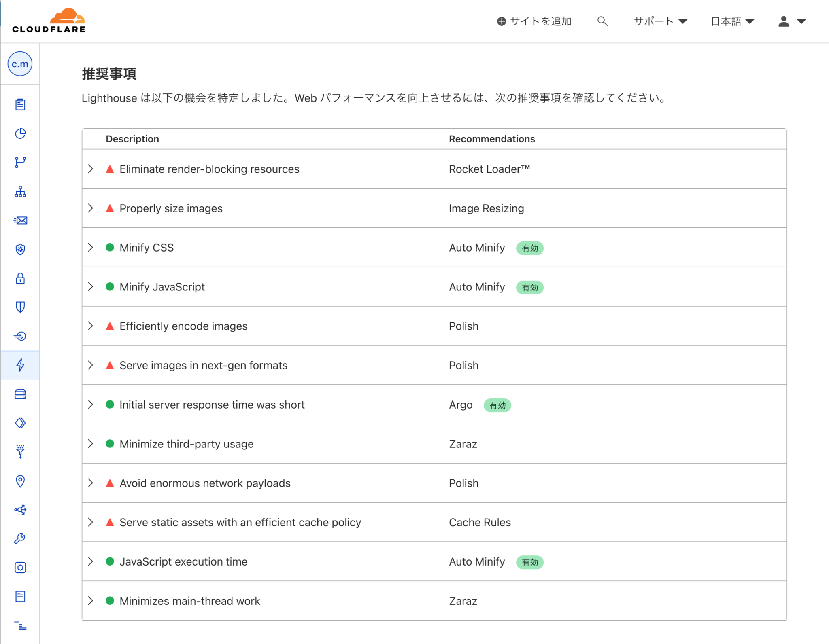829x644 pixels.
Task: Expand the Eliminate render-blocking resources row
Action: [90, 169]
